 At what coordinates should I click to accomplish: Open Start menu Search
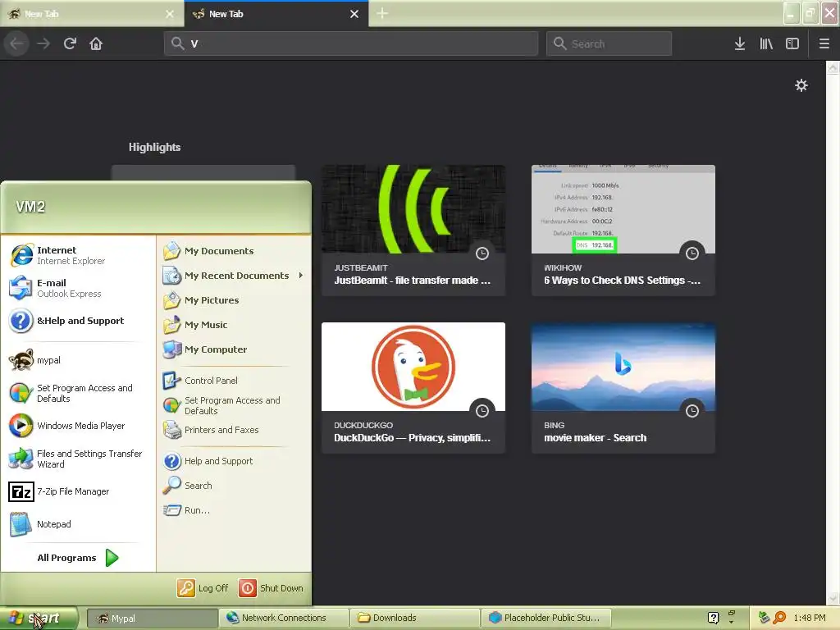234,486
